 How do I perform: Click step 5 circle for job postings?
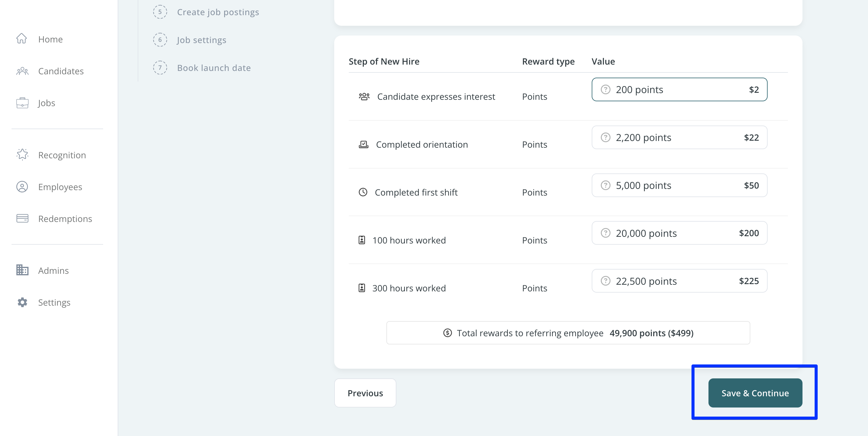point(160,12)
